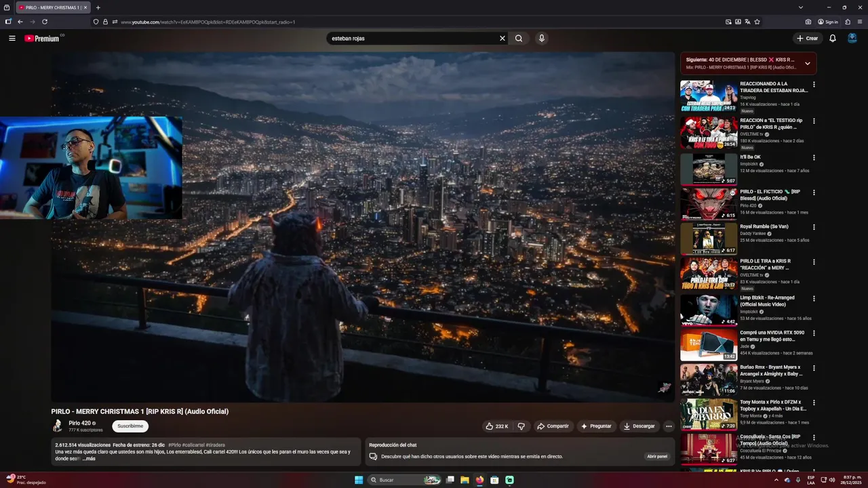Open YouTube notifications bell
Image resolution: width=868 pixels, height=488 pixels.
pos(833,39)
